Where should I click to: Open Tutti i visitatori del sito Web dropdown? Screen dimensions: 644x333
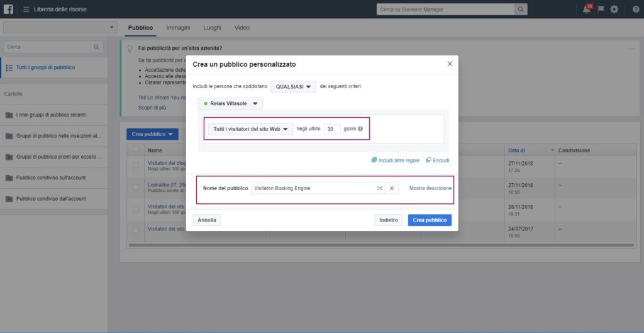250,129
